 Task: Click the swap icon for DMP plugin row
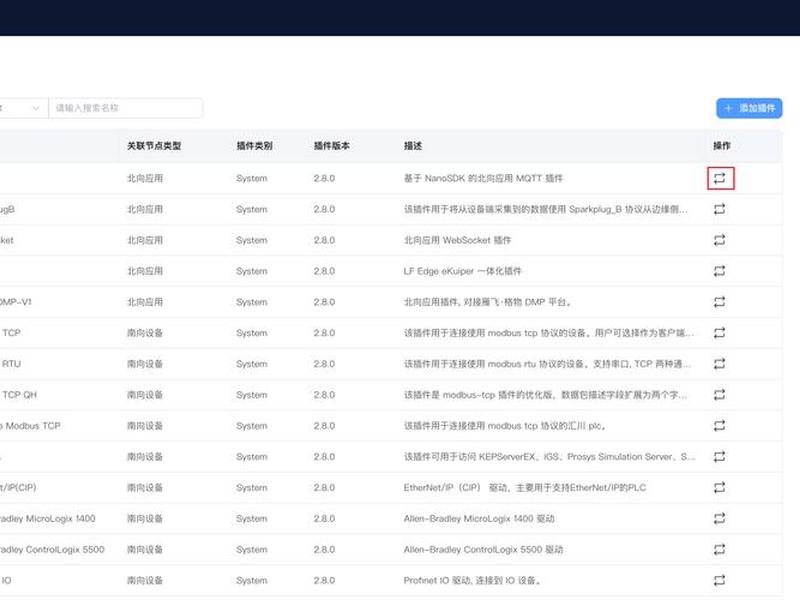point(719,302)
